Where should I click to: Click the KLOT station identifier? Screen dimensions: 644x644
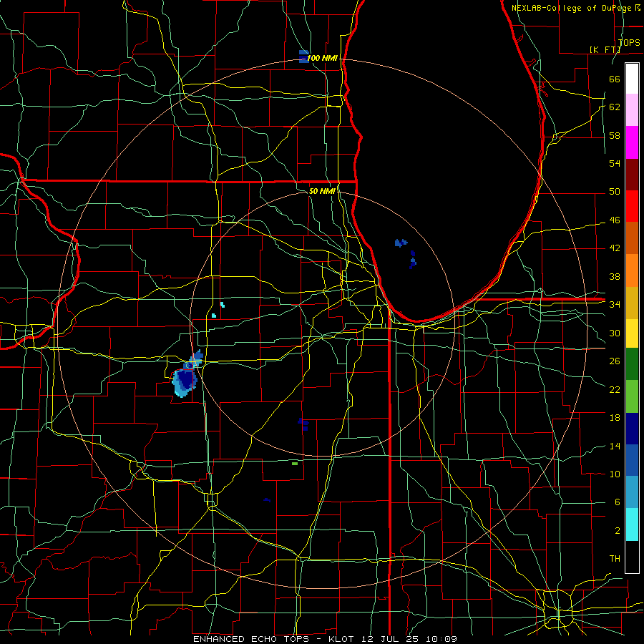tap(343, 639)
